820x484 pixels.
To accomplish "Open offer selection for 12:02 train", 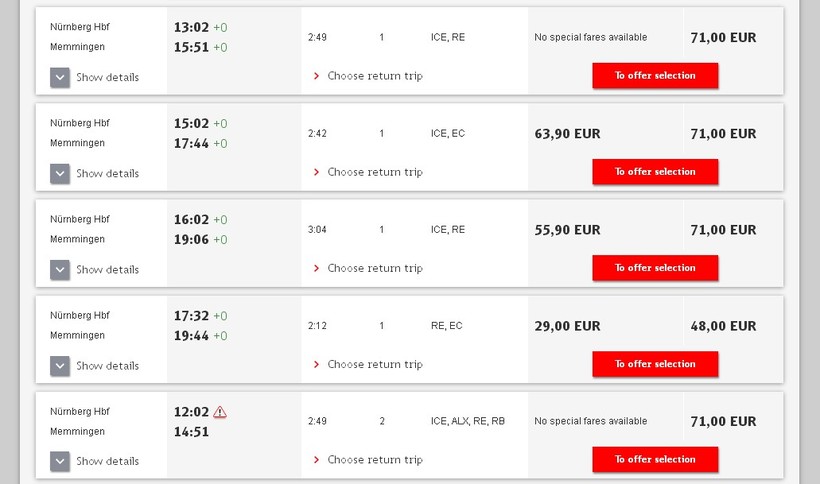I will pyautogui.click(x=655, y=460).
